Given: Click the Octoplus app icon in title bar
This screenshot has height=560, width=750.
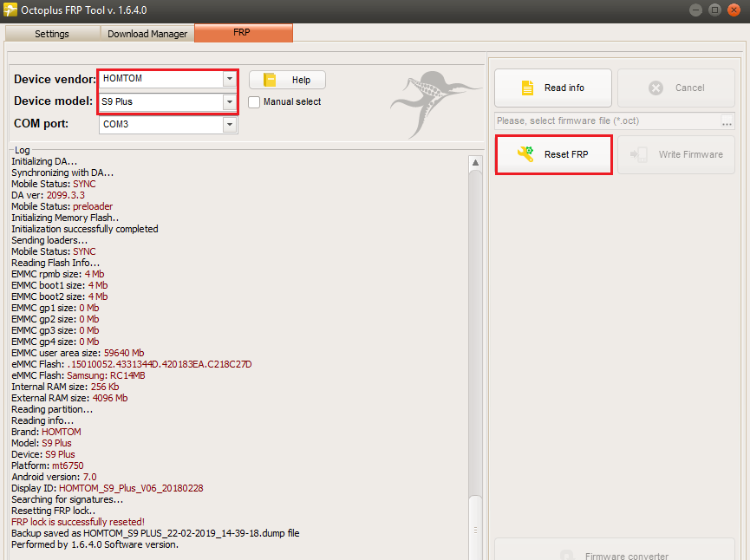Looking at the screenshot, I should point(10,10).
